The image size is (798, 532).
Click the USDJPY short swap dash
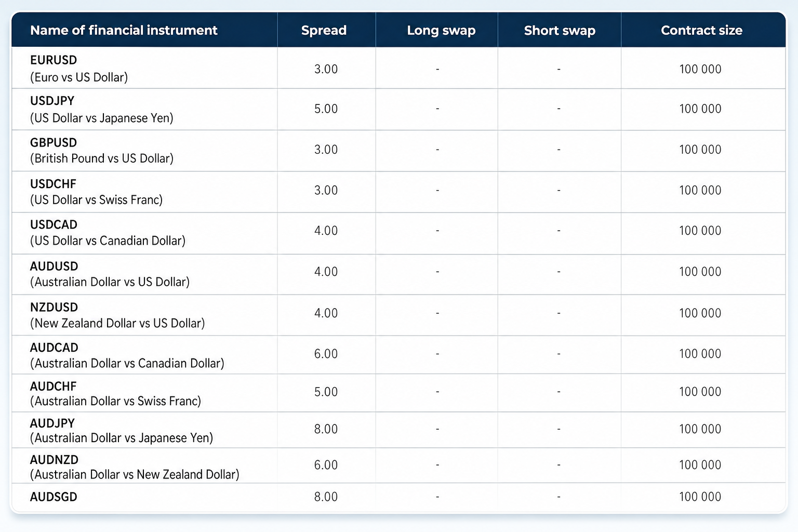(x=558, y=109)
